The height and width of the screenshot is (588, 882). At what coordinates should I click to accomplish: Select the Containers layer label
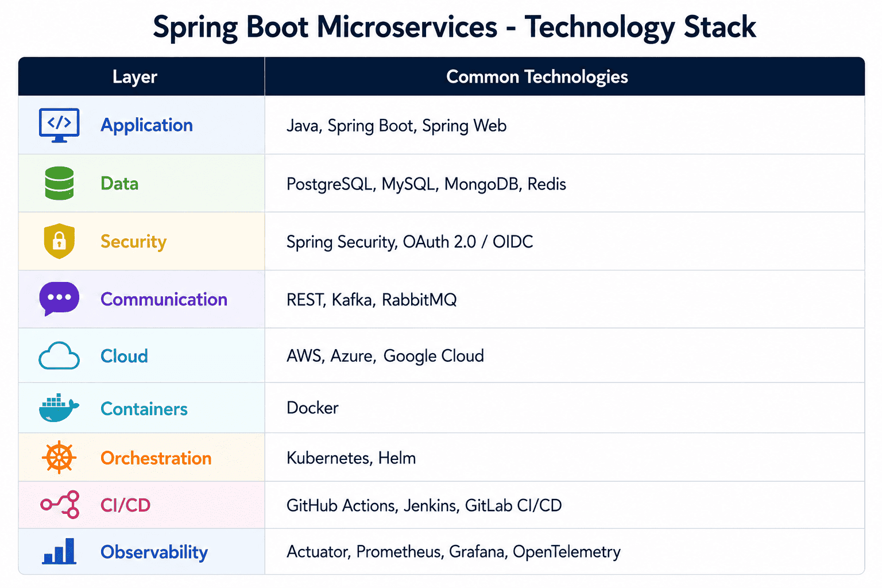point(144,409)
